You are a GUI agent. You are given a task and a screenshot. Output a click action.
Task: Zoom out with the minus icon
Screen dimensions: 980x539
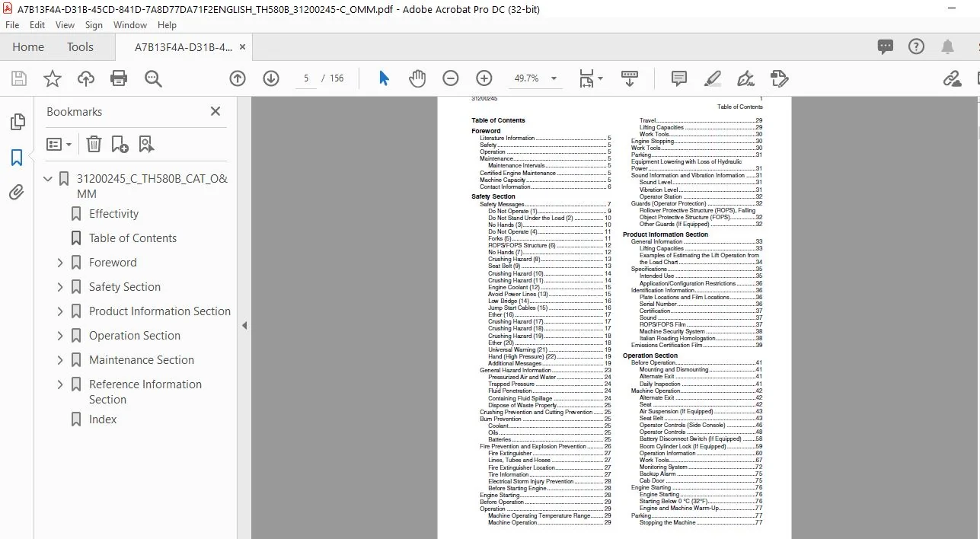point(451,78)
